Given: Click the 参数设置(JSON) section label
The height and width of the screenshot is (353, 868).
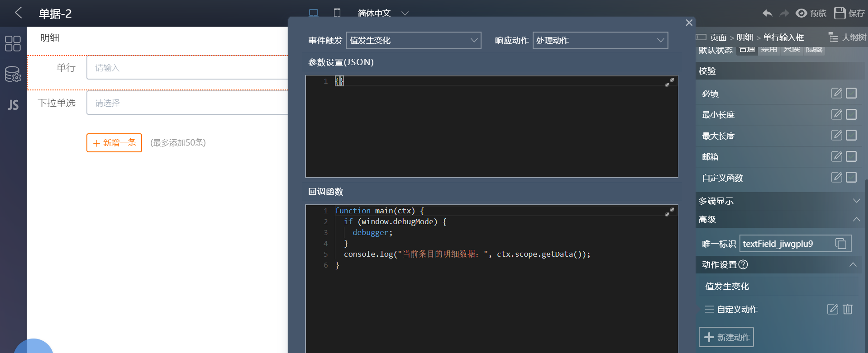Looking at the screenshot, I should [x=341, y=62].
